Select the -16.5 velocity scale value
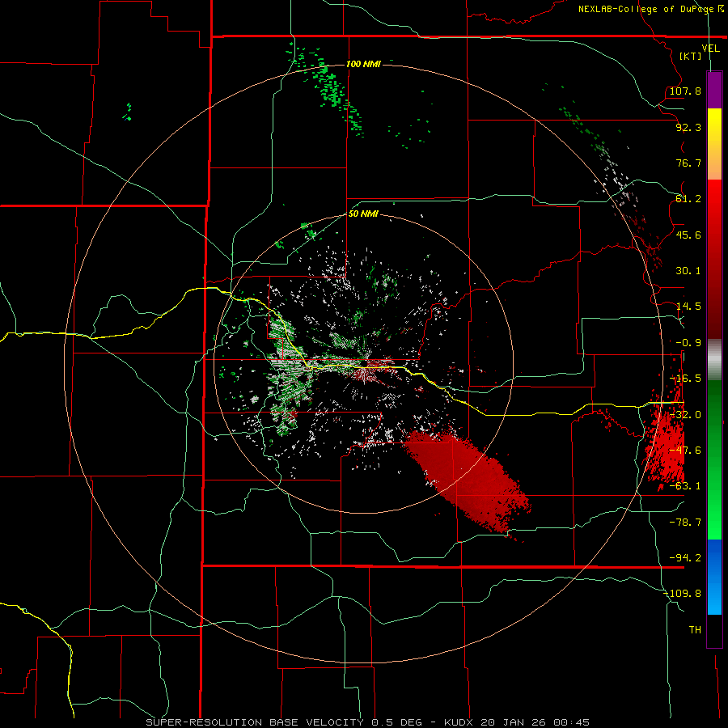The image size is (728, 728). pyautogui.click(x=685, y=378)
